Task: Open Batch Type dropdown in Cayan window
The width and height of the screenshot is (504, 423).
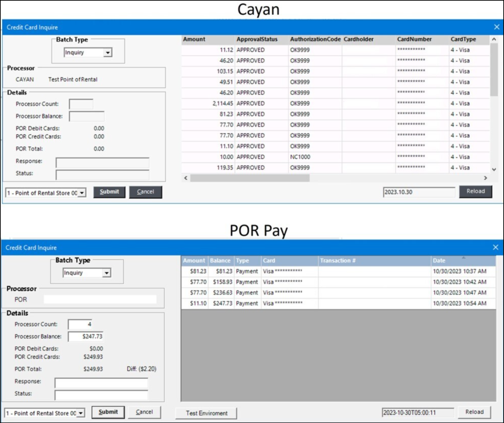Action: click(x=108, y=52)
